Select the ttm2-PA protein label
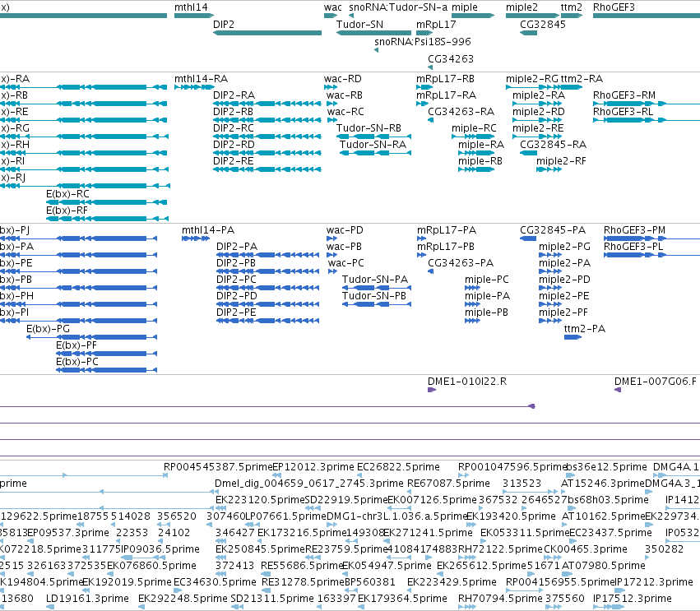The width and height of the screenshot is (700, 611). (x=584, y=329)
